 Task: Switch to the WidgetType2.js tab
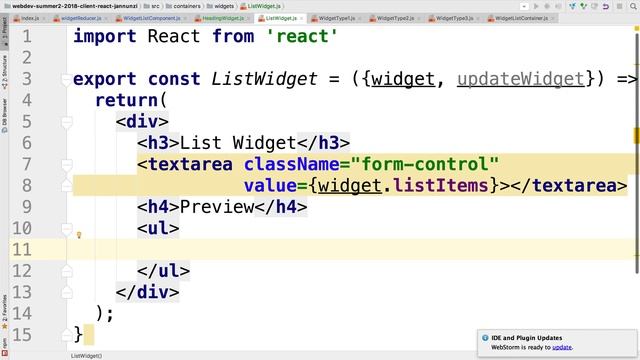(394, 18)
